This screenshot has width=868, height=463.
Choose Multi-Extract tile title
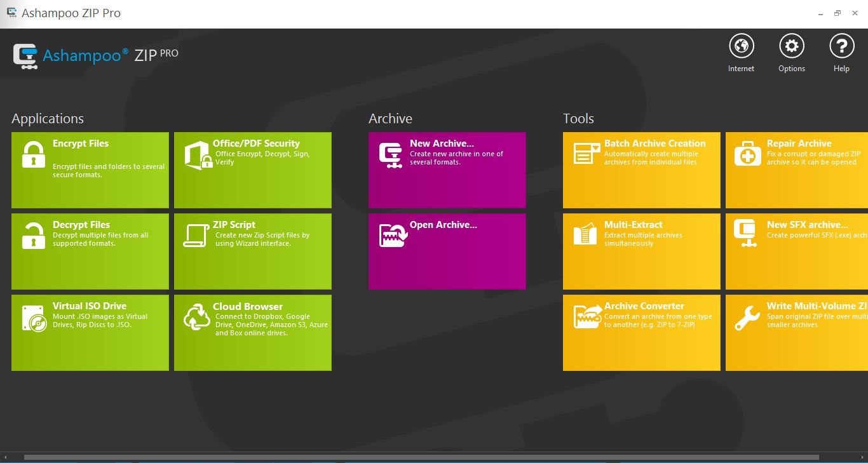(634, 225)
